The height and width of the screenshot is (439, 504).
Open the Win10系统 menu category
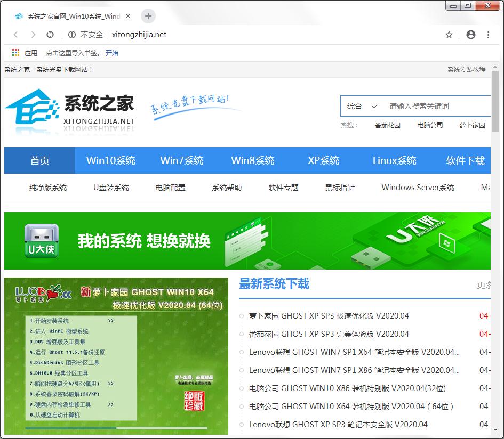pyautogui.click(x=110, y=160)
